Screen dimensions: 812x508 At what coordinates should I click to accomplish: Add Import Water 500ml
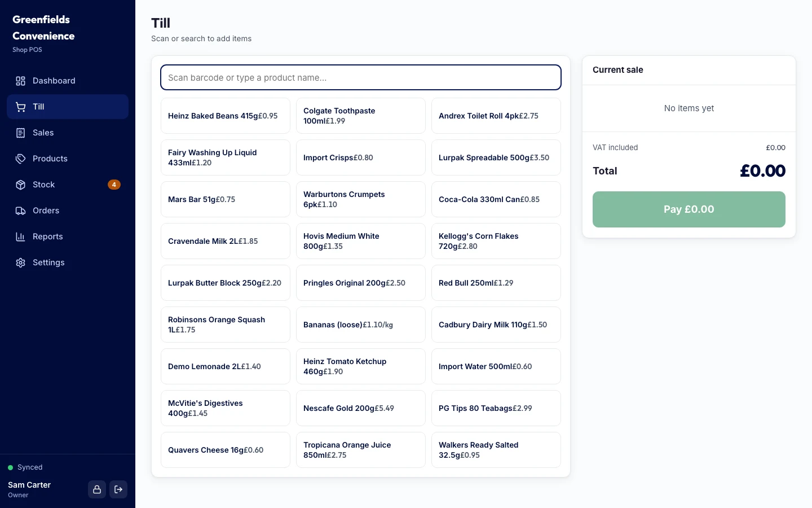click(x=496, y=366)
